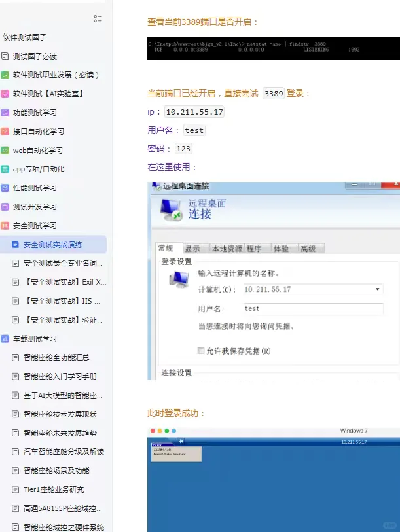
Task: Open 智能座舱域控之硬件系统 document
Action: 64,527
